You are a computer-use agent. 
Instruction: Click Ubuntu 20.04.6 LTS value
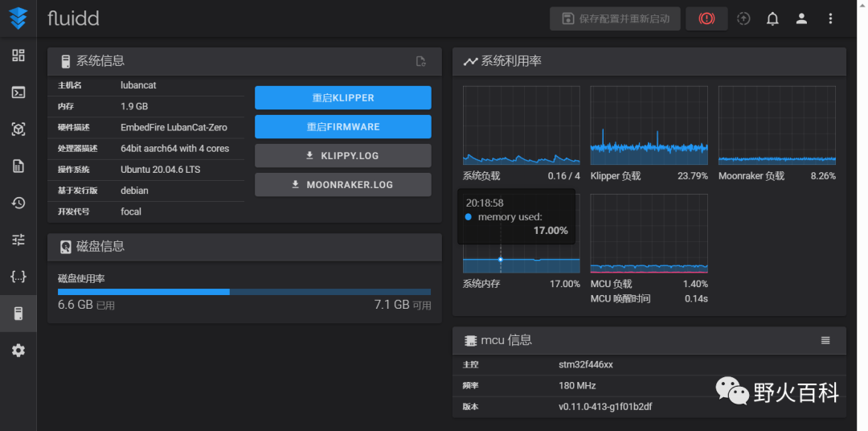click(x=161, y=170)
